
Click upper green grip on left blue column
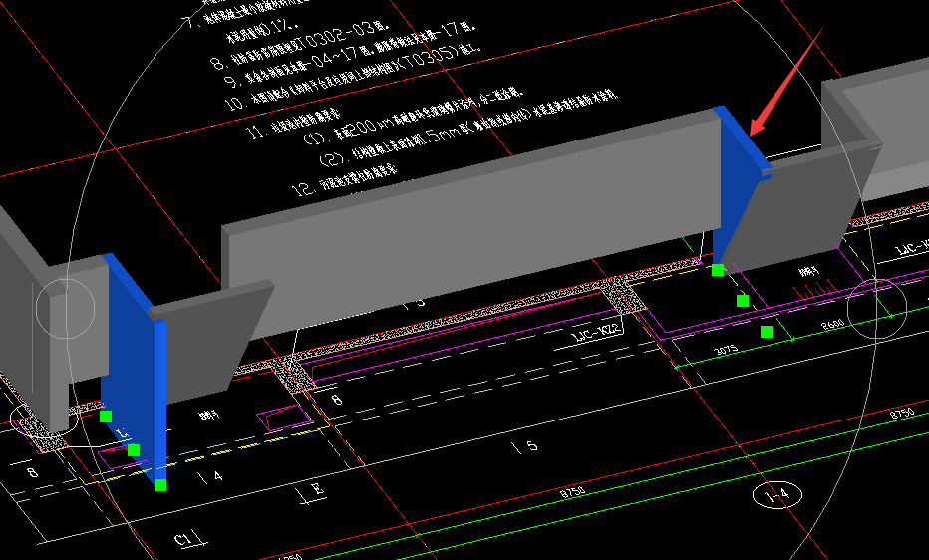pos(106,417)
